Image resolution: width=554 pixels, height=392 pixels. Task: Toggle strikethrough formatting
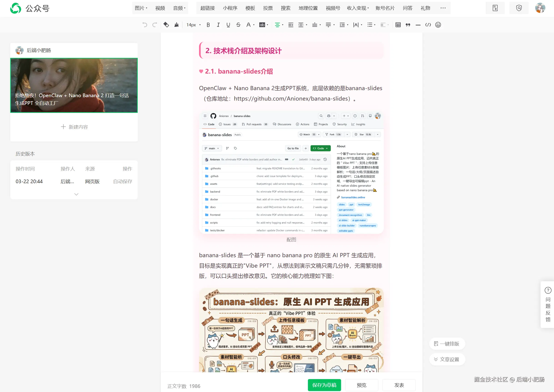point(238,25)
